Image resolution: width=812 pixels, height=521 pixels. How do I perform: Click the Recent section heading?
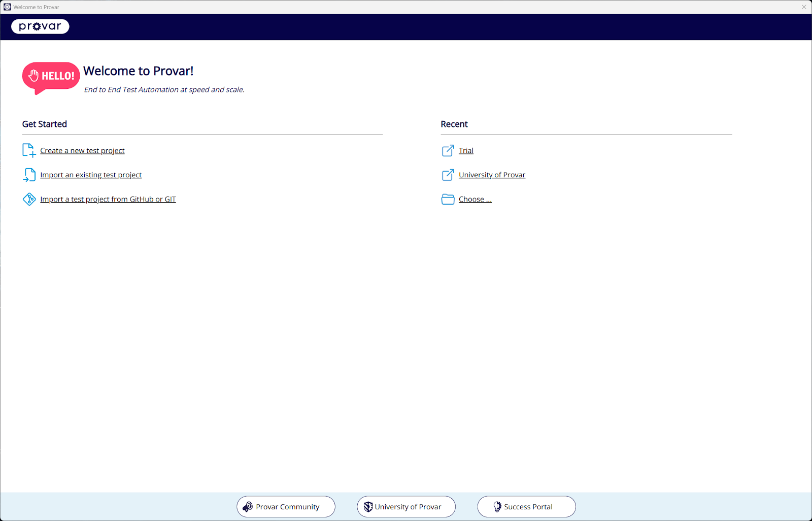coord(454,124)
